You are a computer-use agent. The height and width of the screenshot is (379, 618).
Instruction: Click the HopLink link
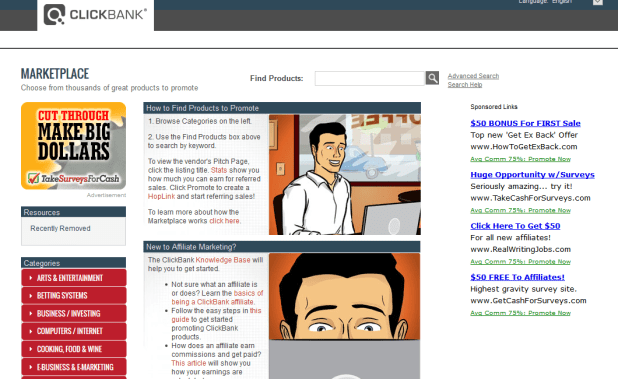click(161, 196)
